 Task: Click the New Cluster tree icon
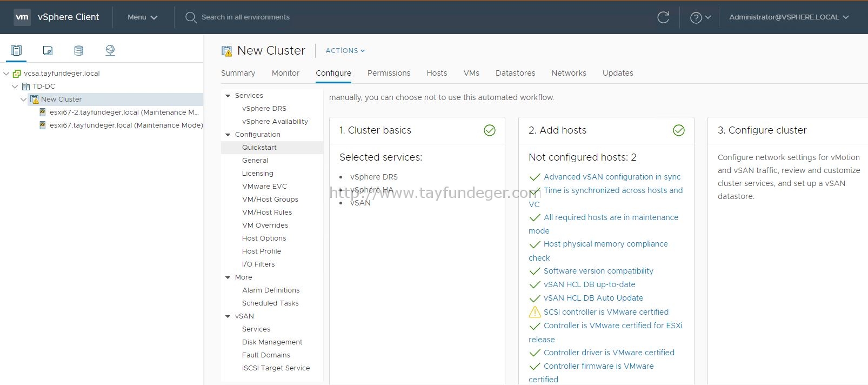35,99
